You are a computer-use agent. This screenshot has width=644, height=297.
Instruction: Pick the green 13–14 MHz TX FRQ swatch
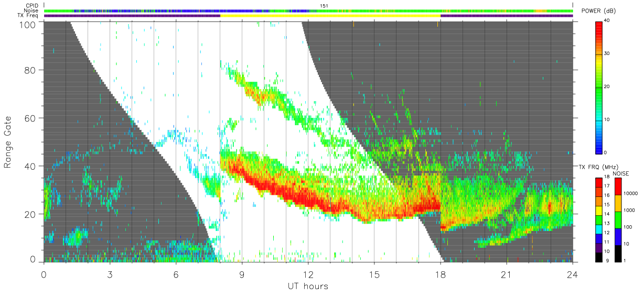(x=599, y=220)
